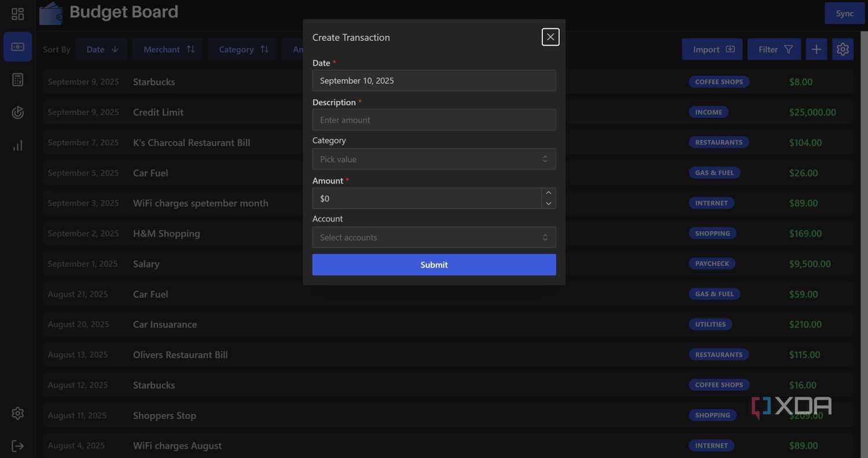Screen dimensions: 868x458
Task: Open the trends bar chart icon in sidebar
Action: pos(18,146)
